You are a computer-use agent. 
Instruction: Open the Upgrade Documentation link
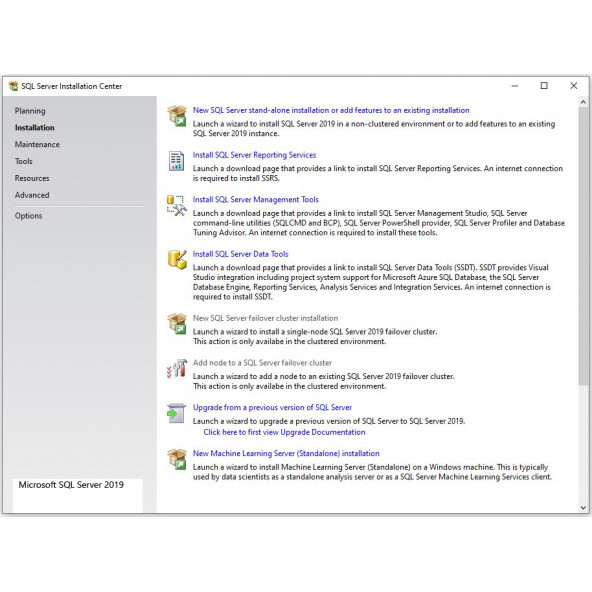(x=284, y=432)
